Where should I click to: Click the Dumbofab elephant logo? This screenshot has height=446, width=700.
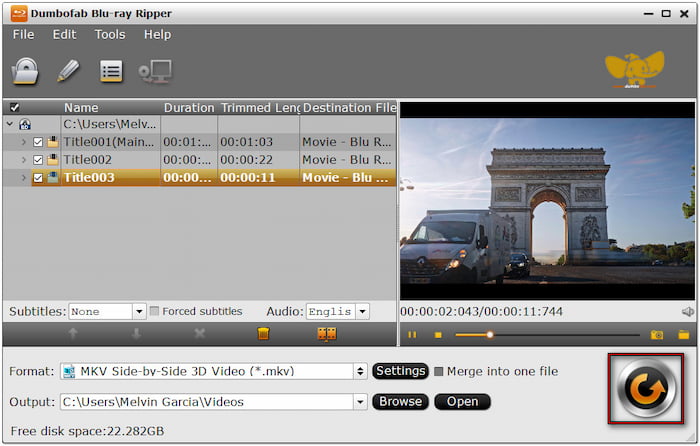pos(634,70)
